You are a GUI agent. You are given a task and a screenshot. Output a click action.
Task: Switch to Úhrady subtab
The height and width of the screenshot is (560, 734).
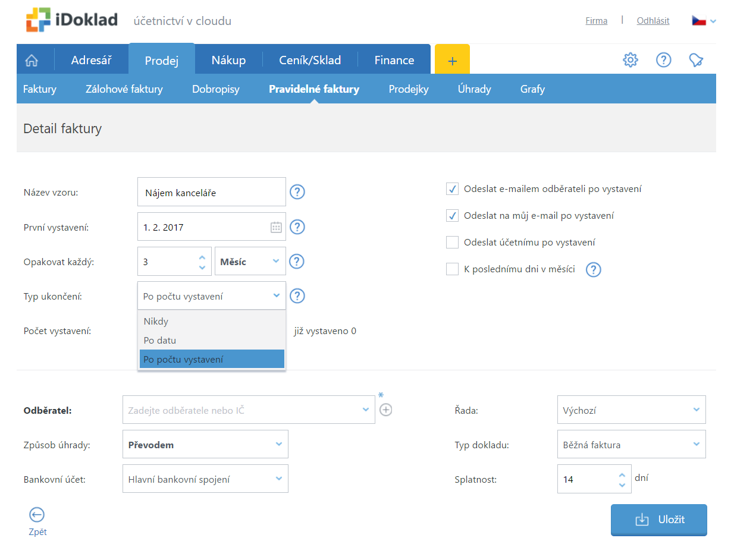pyautogui.click(x=475, y=89)
